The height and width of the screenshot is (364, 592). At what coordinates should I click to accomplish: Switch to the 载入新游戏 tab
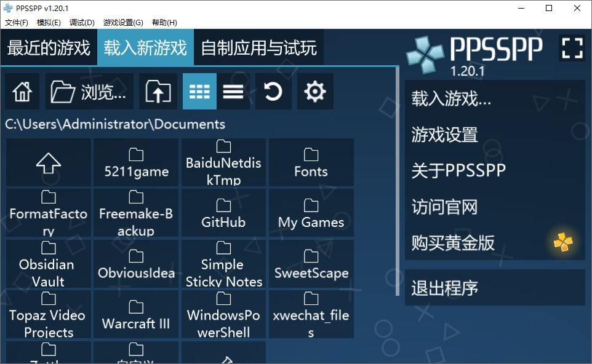pos(145,47)
